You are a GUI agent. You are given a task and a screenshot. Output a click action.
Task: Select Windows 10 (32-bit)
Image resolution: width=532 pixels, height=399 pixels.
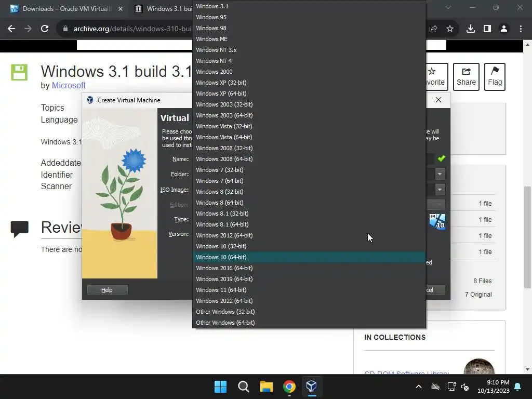point(309,246)
